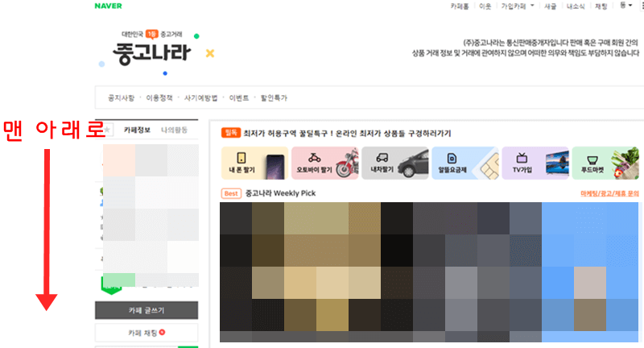Open 채팅 in the top bar

pyautogui.click(x=601, y=6)
